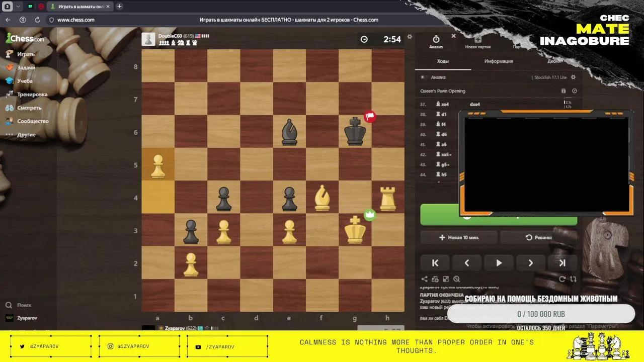Click the Yandex home icon in toolbar
The width and height of the screenshot is (644, 362).
click(x=23, y=20)
